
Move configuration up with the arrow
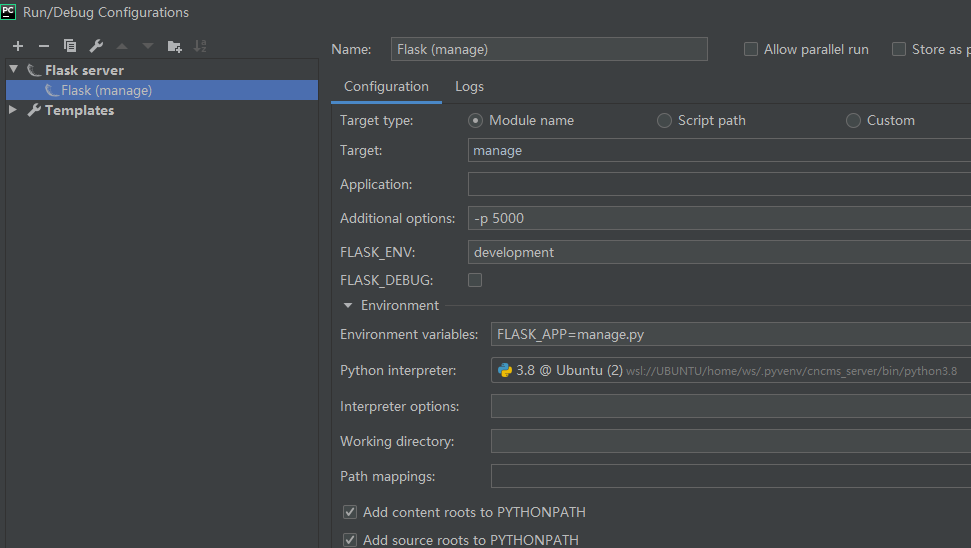(x=122, y=46)
